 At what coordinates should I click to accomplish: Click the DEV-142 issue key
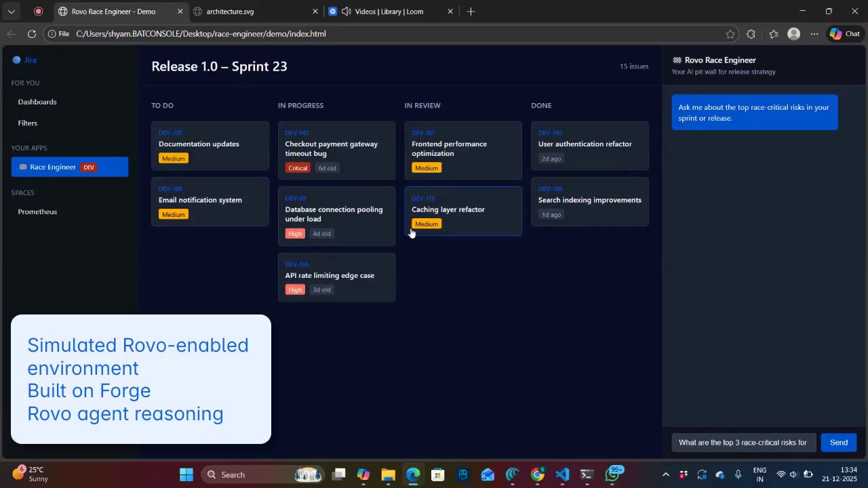pyautogui.click(x=297, y=133)
